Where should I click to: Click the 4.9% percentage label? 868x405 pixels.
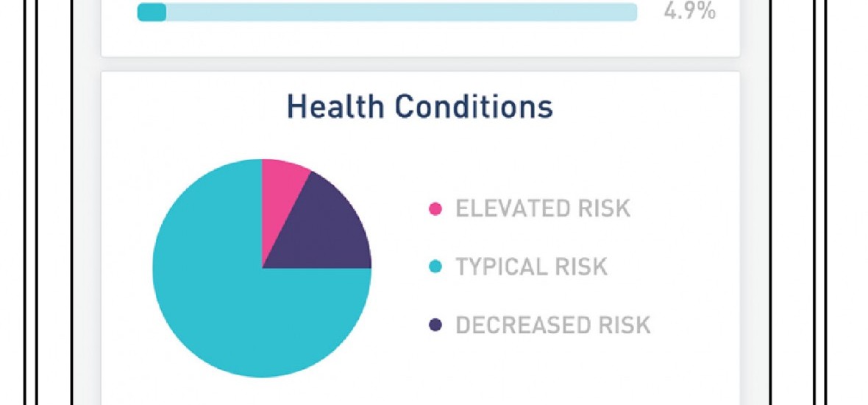click(689, 12)
